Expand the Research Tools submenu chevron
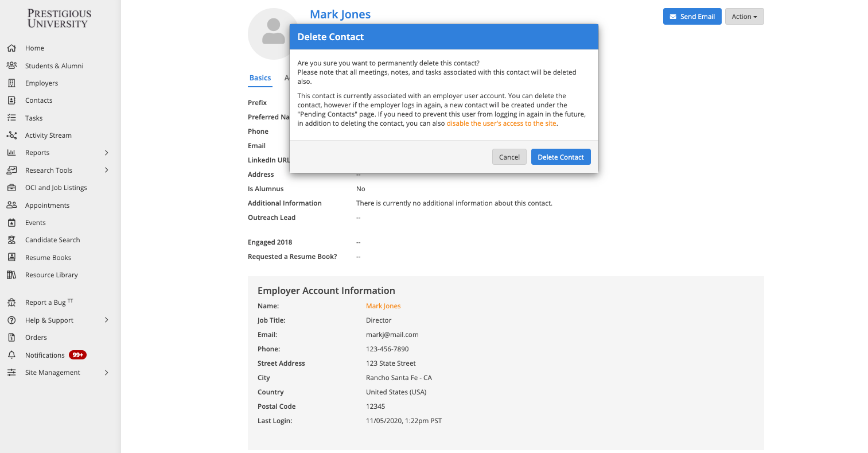 (106, 170)
